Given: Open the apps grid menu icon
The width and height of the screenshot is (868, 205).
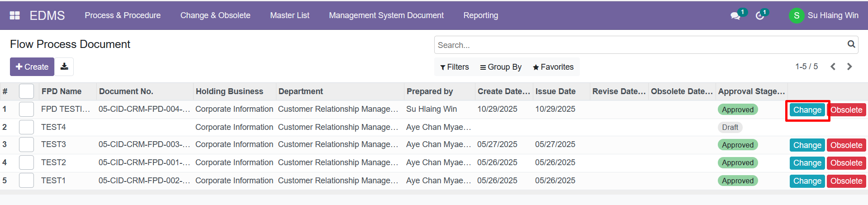Looking at the screenshot, I should coord(15,15).
